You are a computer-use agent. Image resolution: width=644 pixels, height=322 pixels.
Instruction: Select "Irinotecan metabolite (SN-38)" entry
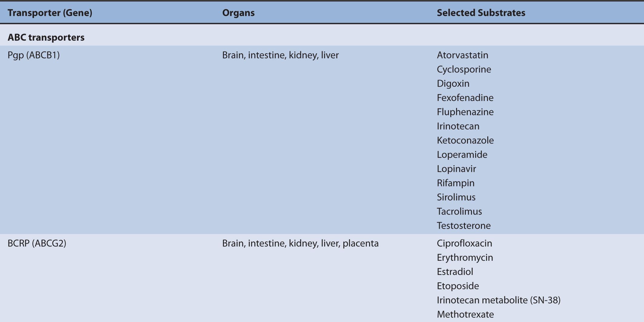[499, 300]
